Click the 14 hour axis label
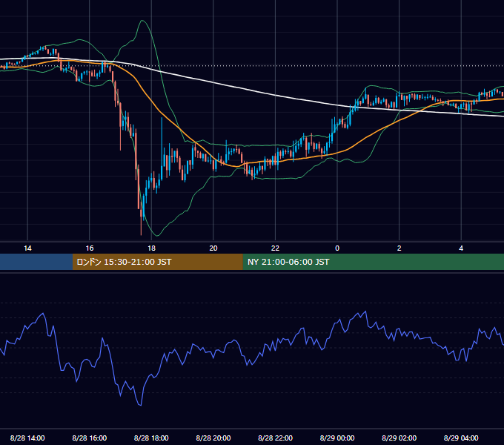 point(27,248)
